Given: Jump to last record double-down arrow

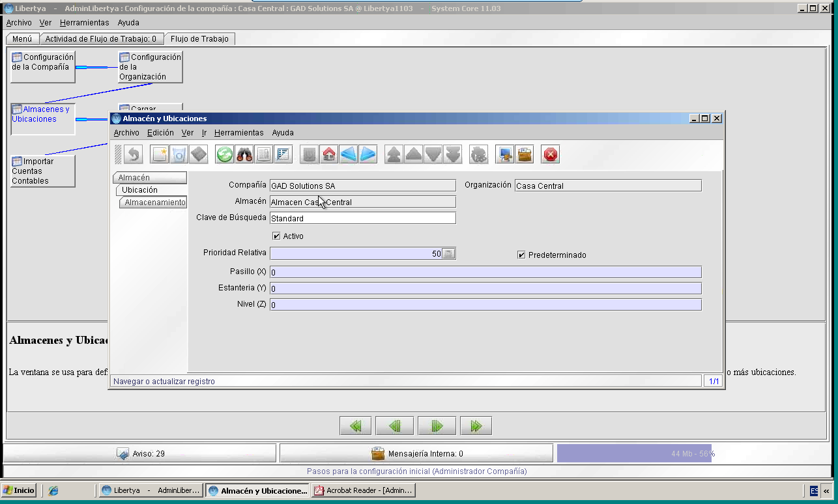Looking at the screenshot, I should click(x=453, y=154).
